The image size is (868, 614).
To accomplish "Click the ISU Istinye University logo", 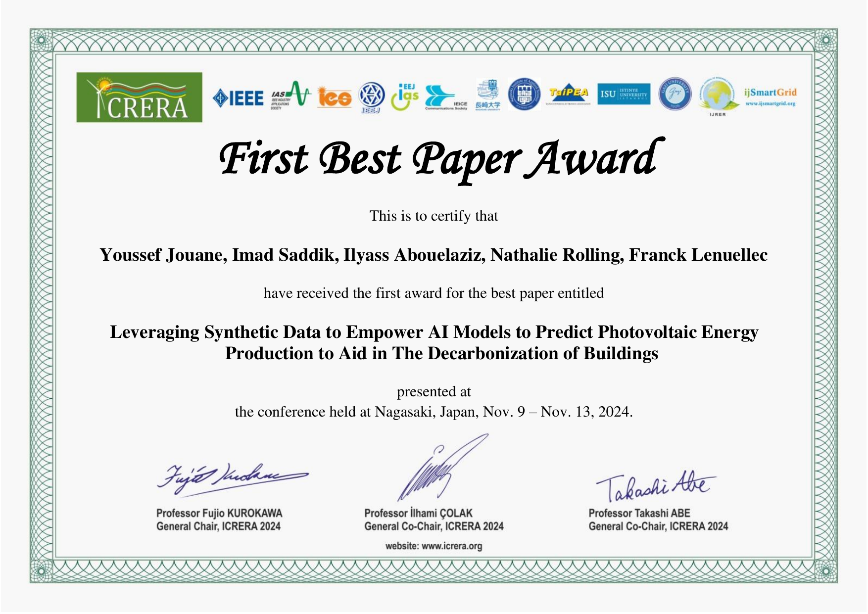I will (x=624, y=94).
